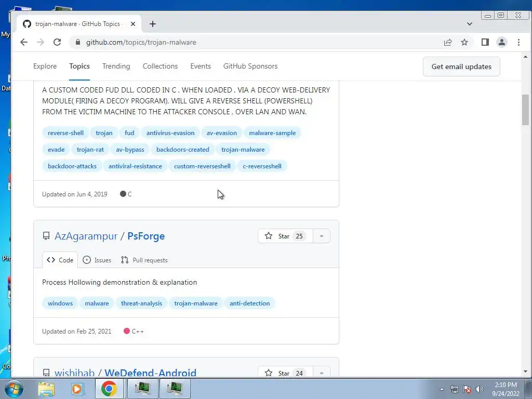
Task: Open the Events tab
Action: click(x=200, y=66)
